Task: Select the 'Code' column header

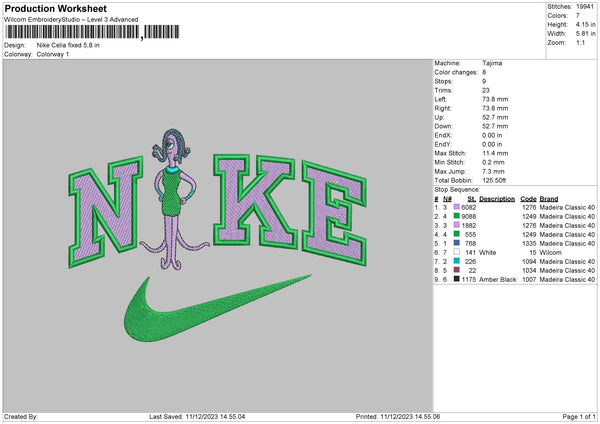Action: (528, 199)
